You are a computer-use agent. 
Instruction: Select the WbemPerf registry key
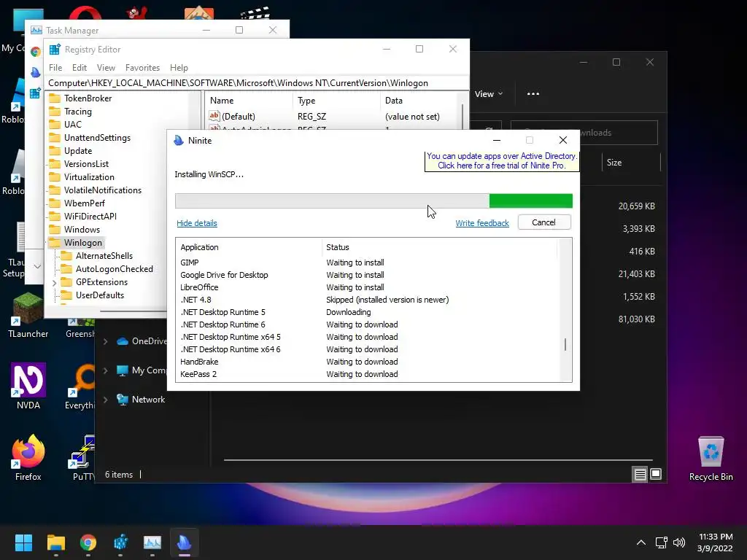[x=85, y=203]
